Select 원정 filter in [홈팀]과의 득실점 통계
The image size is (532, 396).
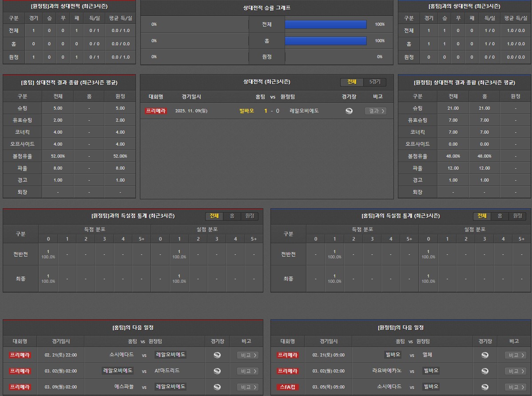click(x=517, y=216)
